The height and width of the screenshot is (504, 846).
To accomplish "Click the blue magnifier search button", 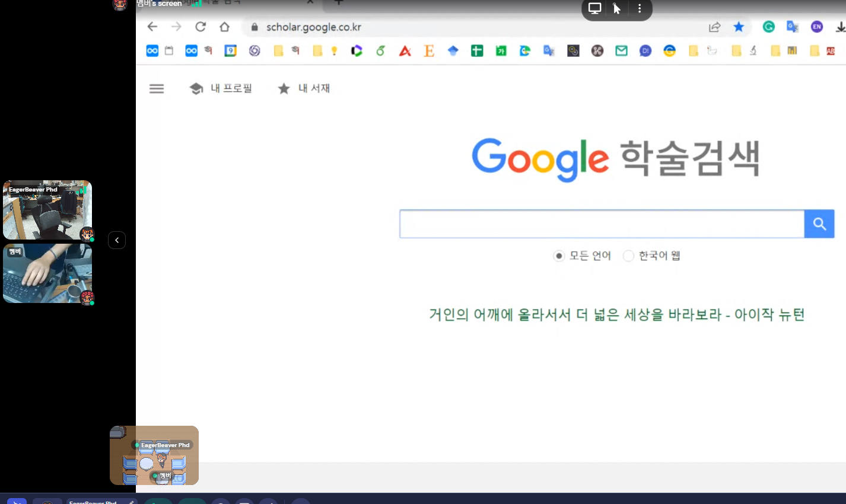I will [819, 224].
